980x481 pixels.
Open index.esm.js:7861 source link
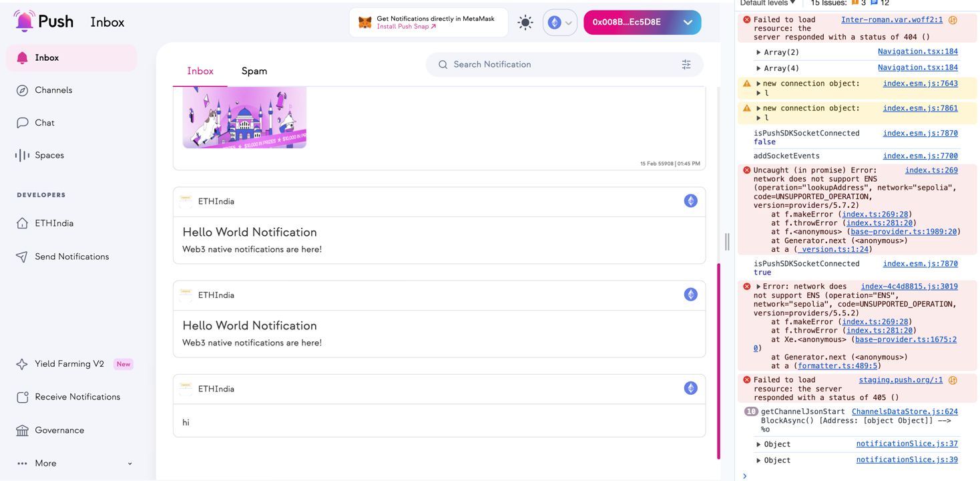921,108
